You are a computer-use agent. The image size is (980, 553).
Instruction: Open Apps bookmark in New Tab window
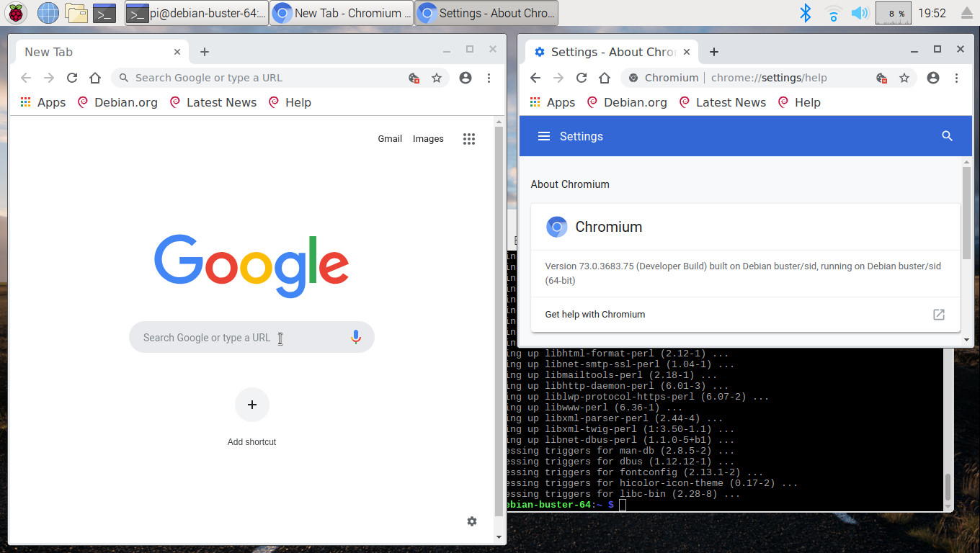coord(43,102)
